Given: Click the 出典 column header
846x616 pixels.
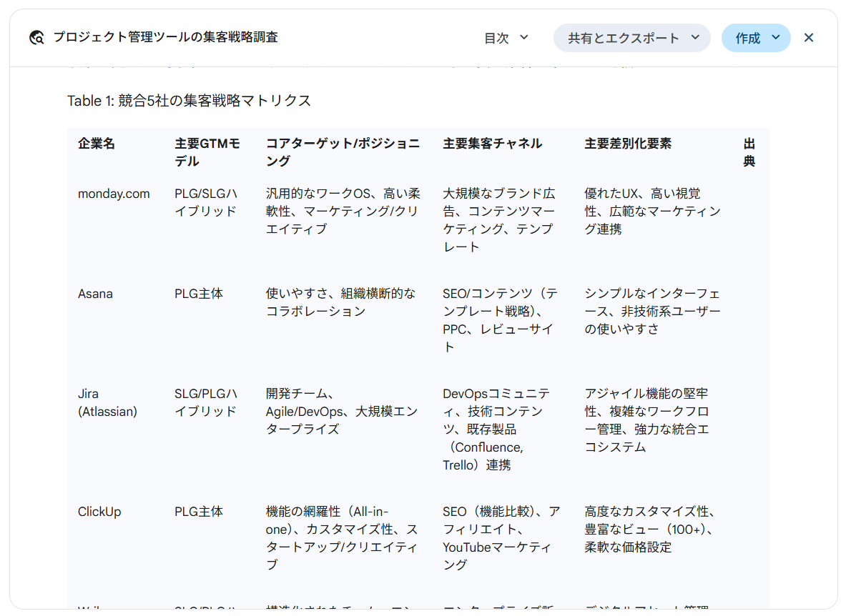Looking at the screenshot, I should 749,152.
